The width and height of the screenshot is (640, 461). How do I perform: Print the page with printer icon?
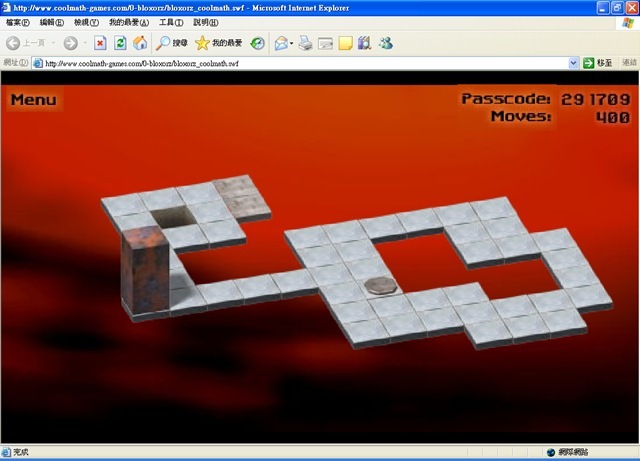click(305, 43)
